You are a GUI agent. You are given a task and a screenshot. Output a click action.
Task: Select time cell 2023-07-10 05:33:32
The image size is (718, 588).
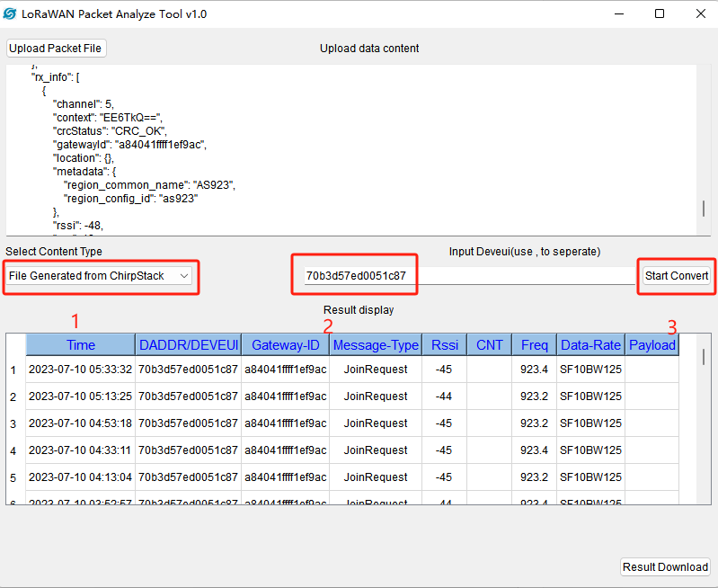81,370
